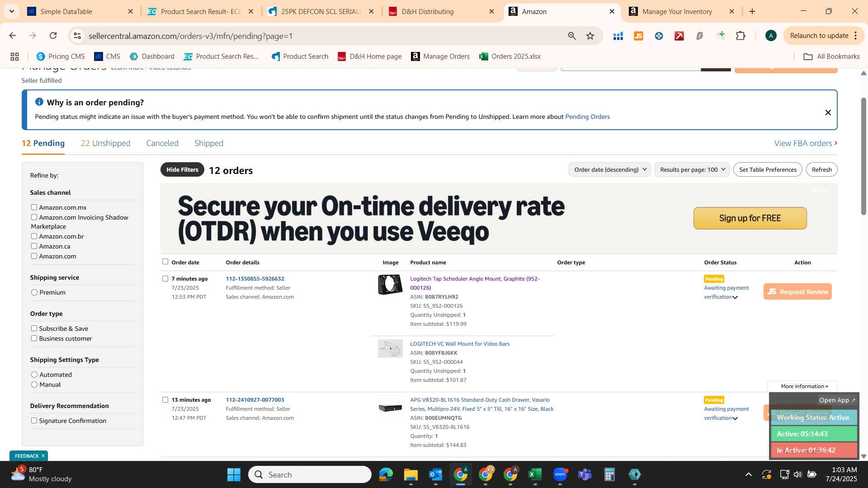Open a new browser tab

click(752, 11)
